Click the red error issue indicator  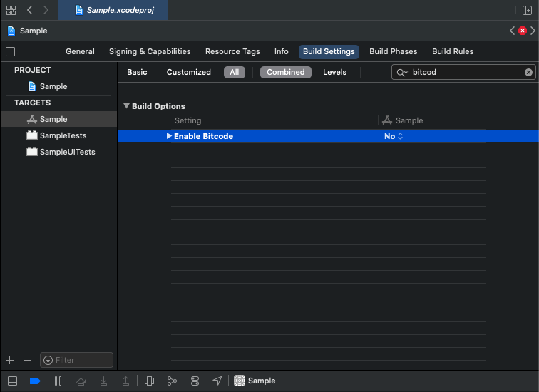click(523, 31)
